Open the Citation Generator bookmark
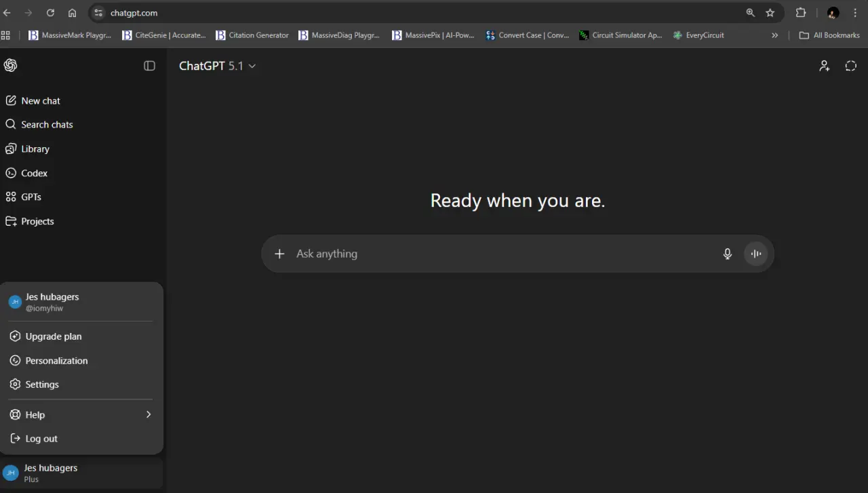The height and width of the screenshot is (493, 868). tap(252, 35)
